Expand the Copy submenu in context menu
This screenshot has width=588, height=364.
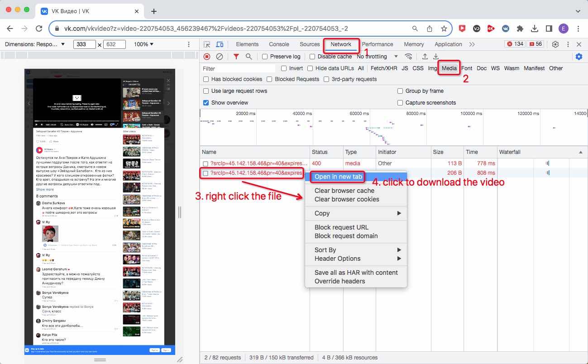[x=322, y=213]
